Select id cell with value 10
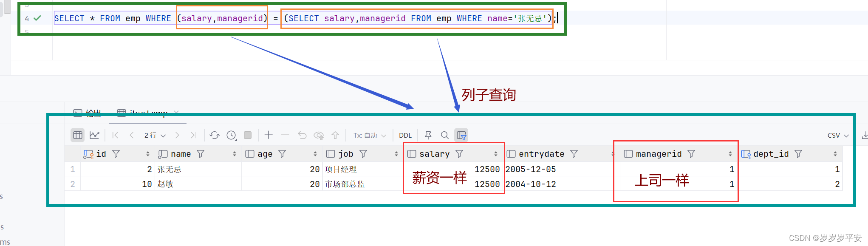This screenshot has width=868, height=246. [147, 184]
